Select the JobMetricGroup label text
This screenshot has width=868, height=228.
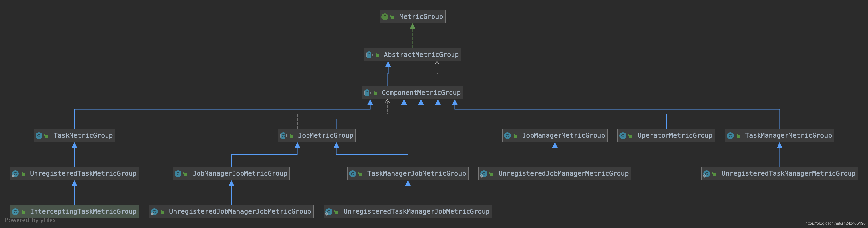click(x=325, y=135)
